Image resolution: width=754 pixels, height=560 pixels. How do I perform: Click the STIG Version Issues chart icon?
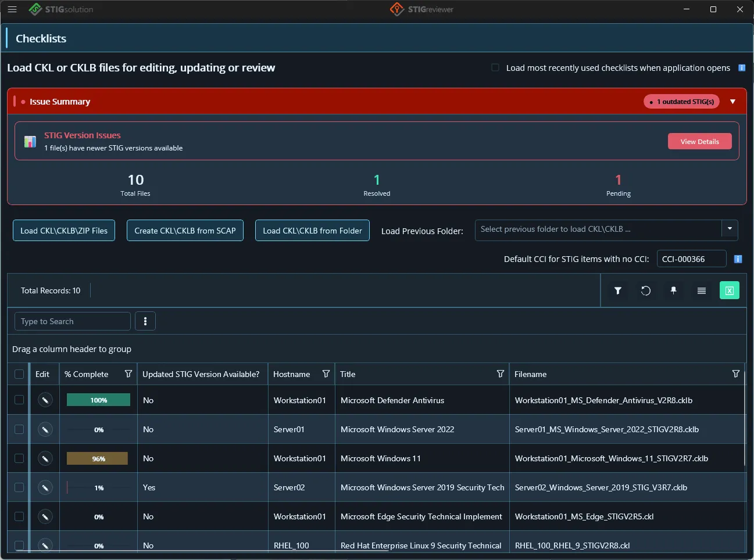coord(30,142)
